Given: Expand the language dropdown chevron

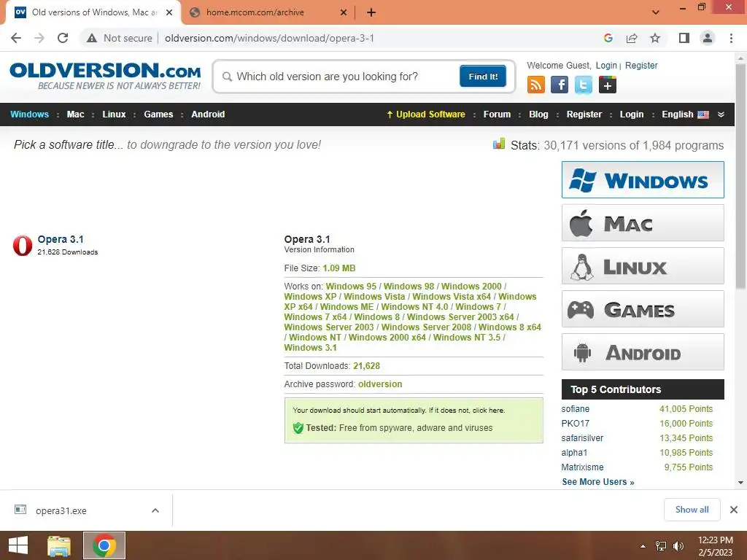Looking at the screenshot, I should [x=721, y=114].
